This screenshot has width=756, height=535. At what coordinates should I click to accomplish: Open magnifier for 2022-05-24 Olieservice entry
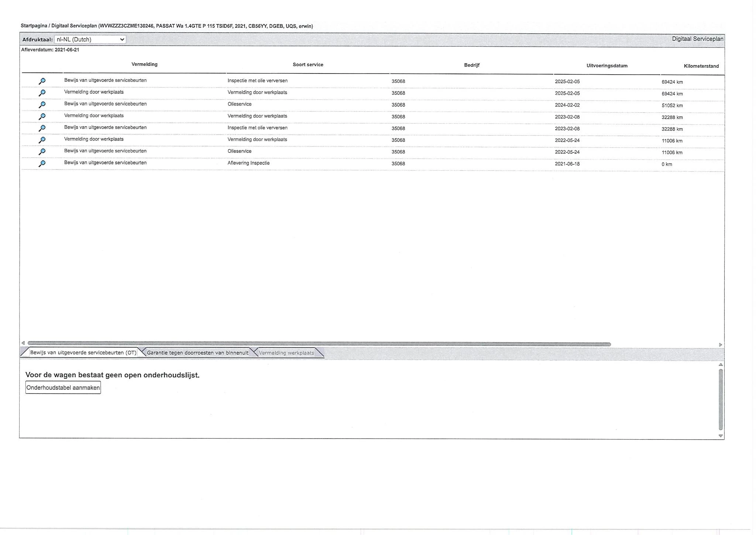[42, 151]
